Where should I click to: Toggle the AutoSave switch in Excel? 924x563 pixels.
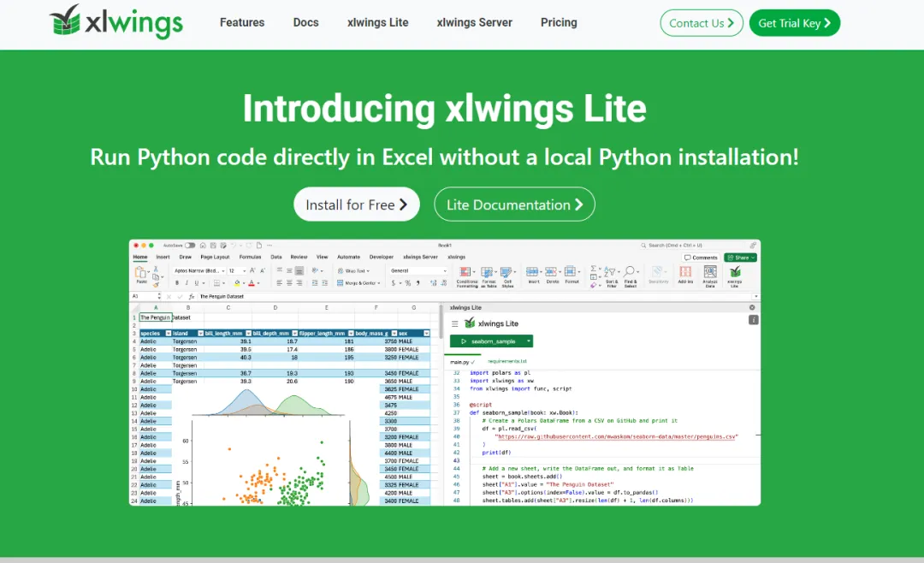pyautogui.click(x=190, y=246)
